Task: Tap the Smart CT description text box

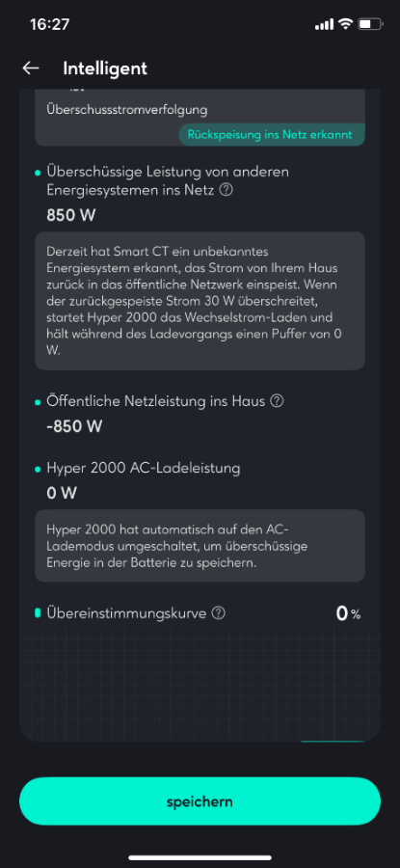Action: click(x=200, y=301)
